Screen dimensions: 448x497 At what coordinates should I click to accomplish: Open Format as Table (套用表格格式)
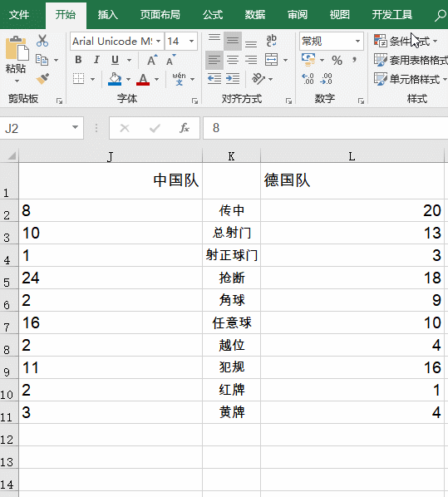[411, 60]
